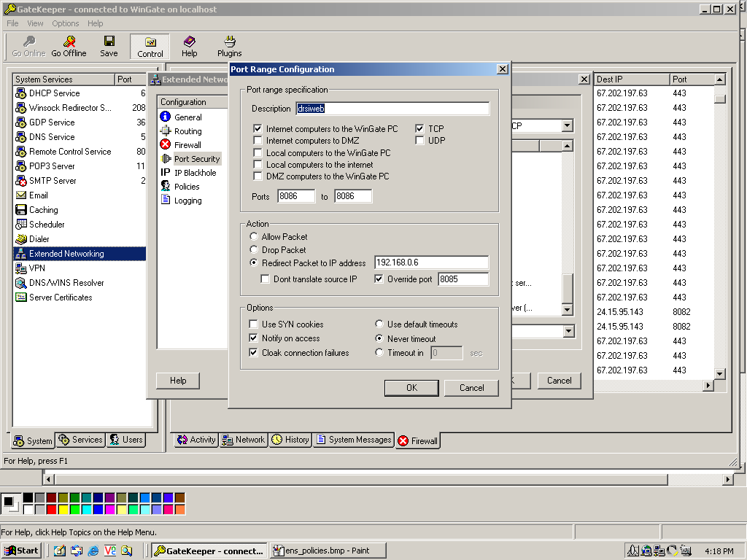Click the Help book icon in toolbar
Image resolution: width=747 pixels, height=560 pixels.
point(189,46)
